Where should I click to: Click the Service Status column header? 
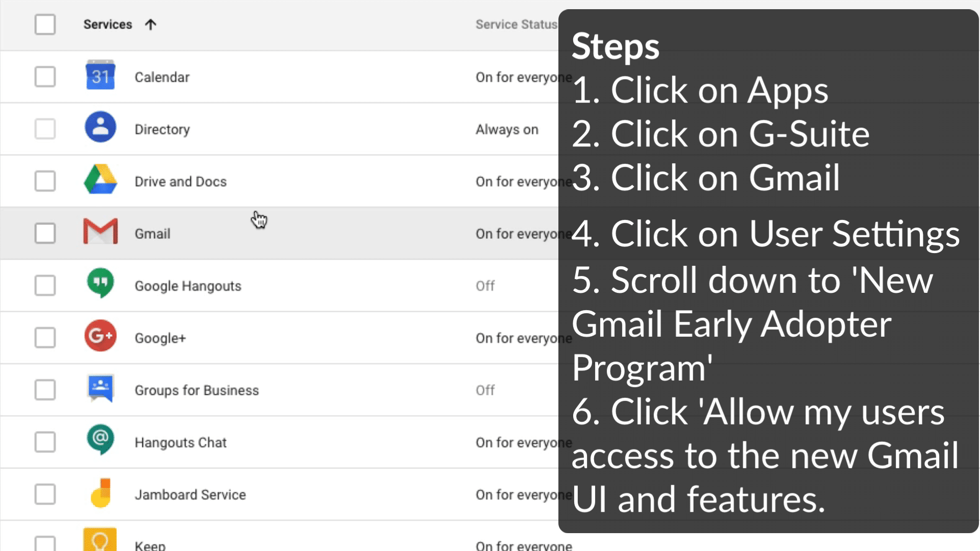(x=516, y=24)
